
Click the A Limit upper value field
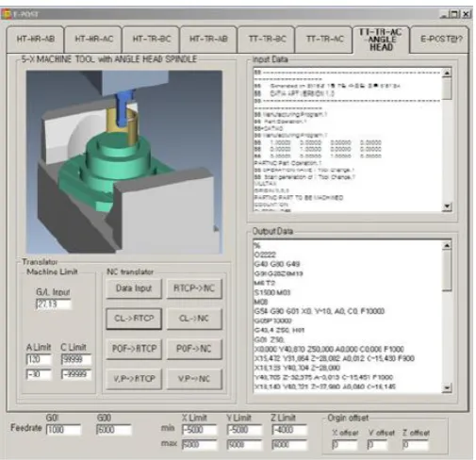(39, 359)
